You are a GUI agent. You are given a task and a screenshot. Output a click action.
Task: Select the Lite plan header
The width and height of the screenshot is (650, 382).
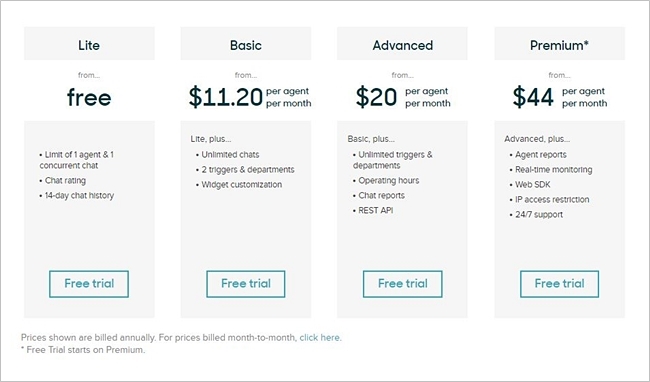pyautogui.click(x=89, y=44)
